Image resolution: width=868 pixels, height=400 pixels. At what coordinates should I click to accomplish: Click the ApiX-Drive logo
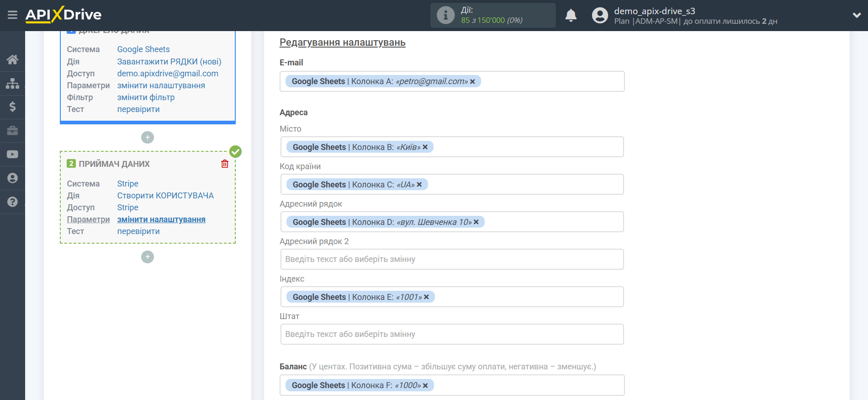point(64,15)
